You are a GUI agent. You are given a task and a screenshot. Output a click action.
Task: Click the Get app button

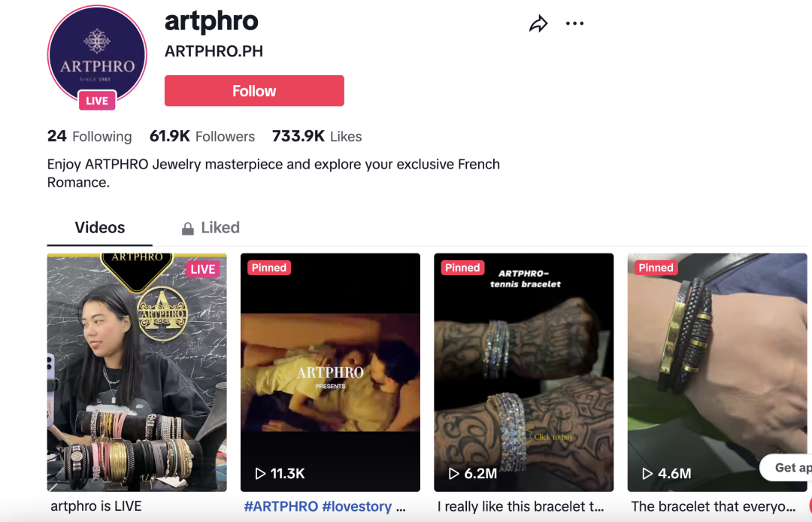786,468
